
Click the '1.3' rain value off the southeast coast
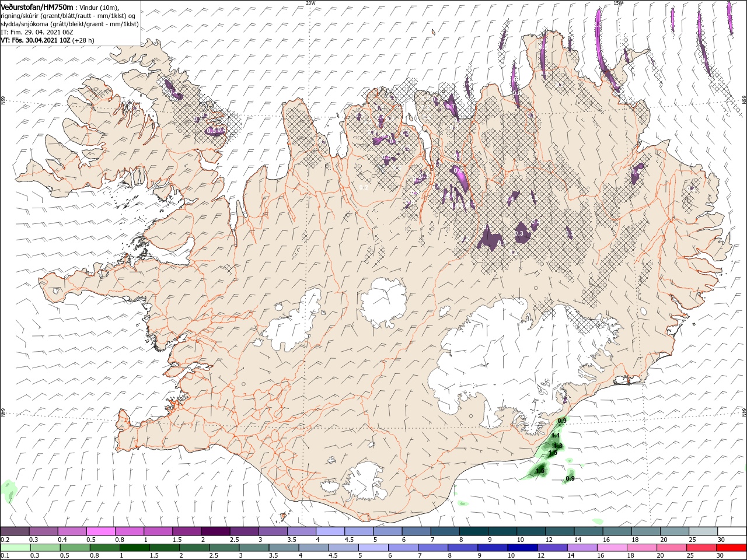[x=557, y=445]
